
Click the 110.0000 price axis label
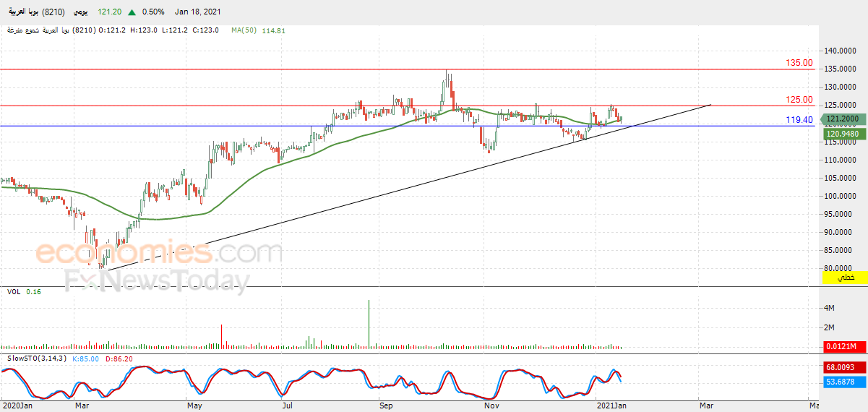[841, 159]
